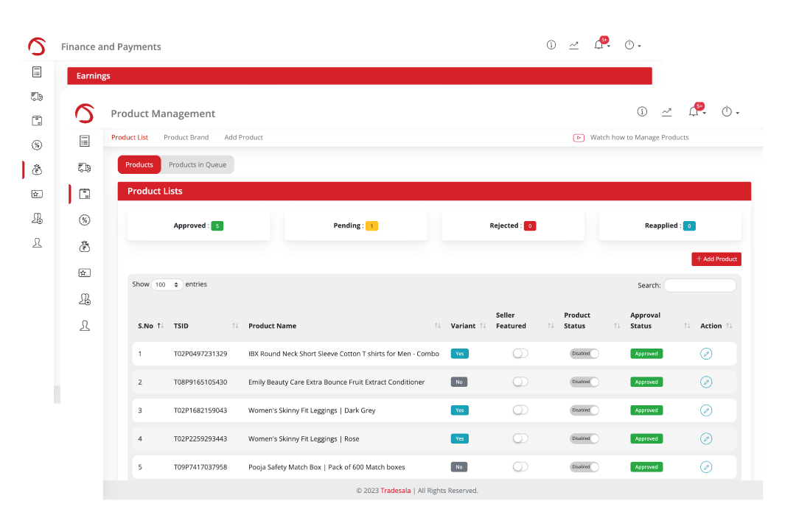Open the Tradesala footer link
796x532 pixels.
pyautogui.click(x=395, y=491)
